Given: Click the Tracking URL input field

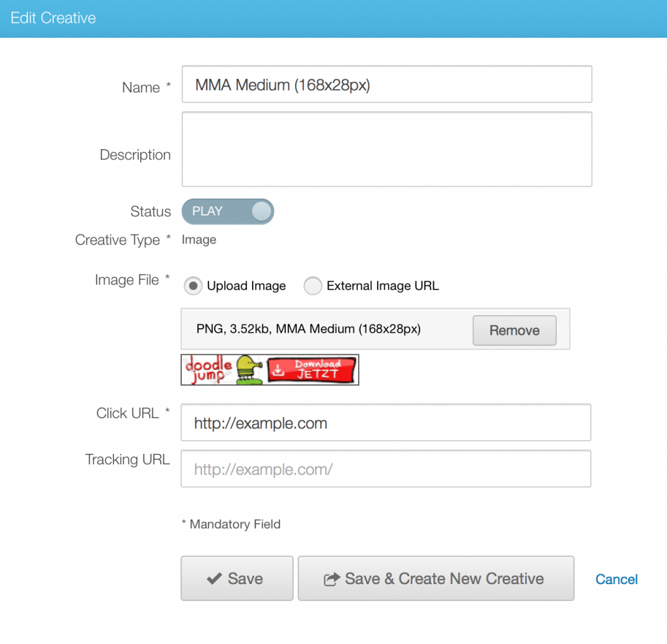Looking at the screenshot, I should point(386,469).
